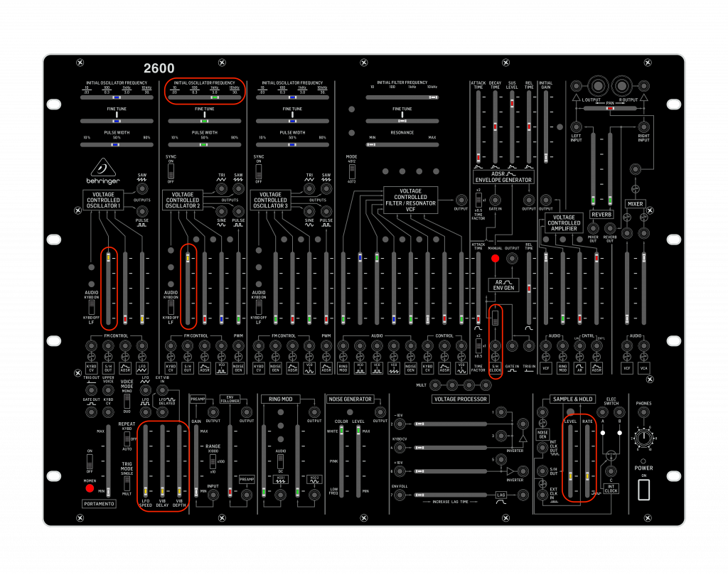Click the SAW wave output jack on Oscillator 1
Image resolution: width=728 pixels, height=575 pixels.
142,190
